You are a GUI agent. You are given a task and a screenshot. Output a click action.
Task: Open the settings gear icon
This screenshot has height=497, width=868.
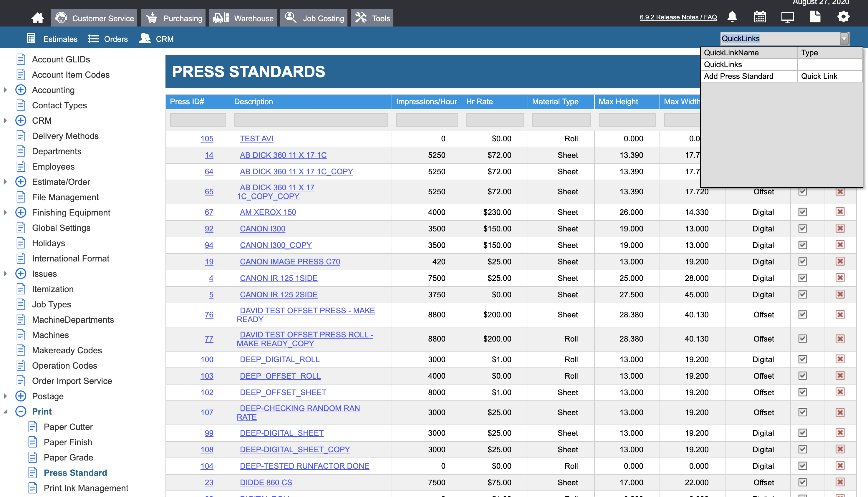click(844, 17)
